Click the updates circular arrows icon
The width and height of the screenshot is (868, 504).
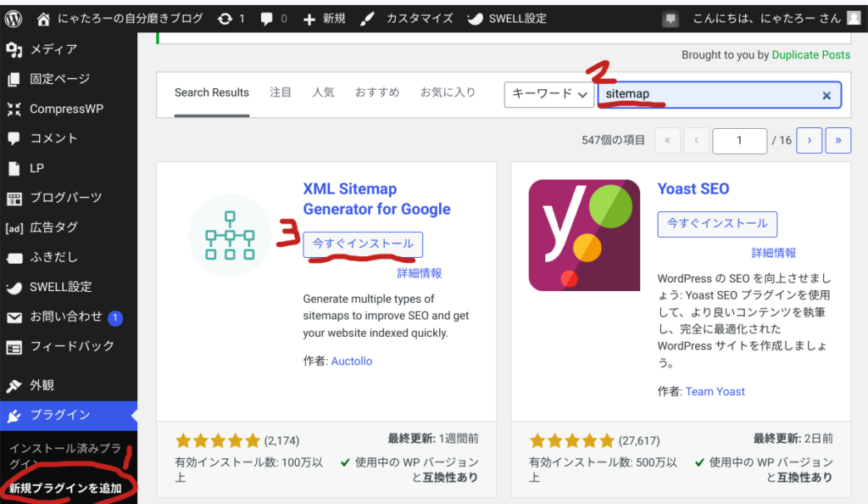225,18
